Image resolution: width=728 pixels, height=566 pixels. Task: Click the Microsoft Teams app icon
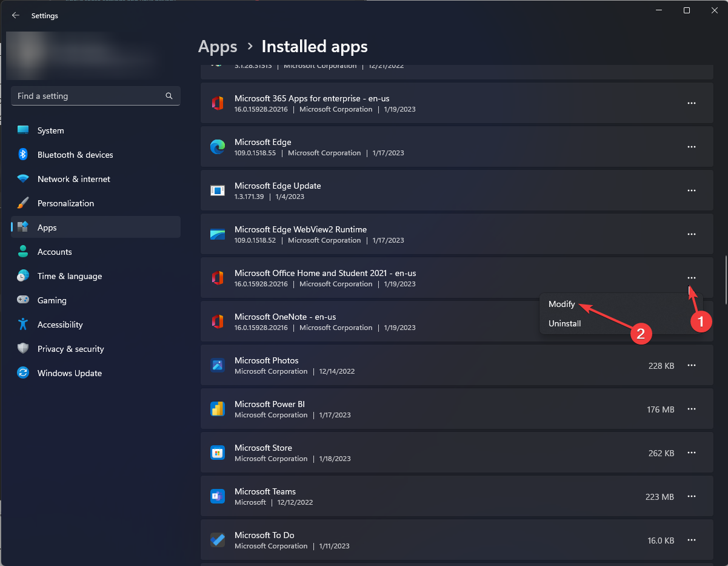pyautogui.click(x=217, y=497)
